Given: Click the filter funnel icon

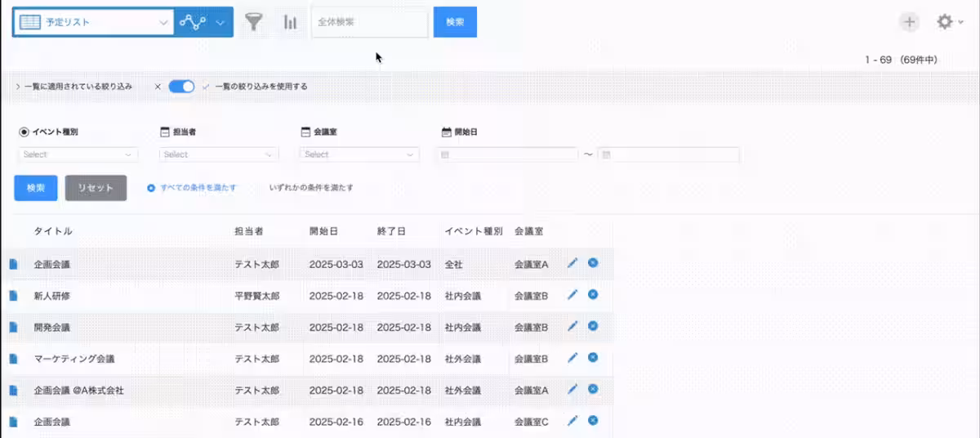Looking at the screenshot, I should 255,23.
